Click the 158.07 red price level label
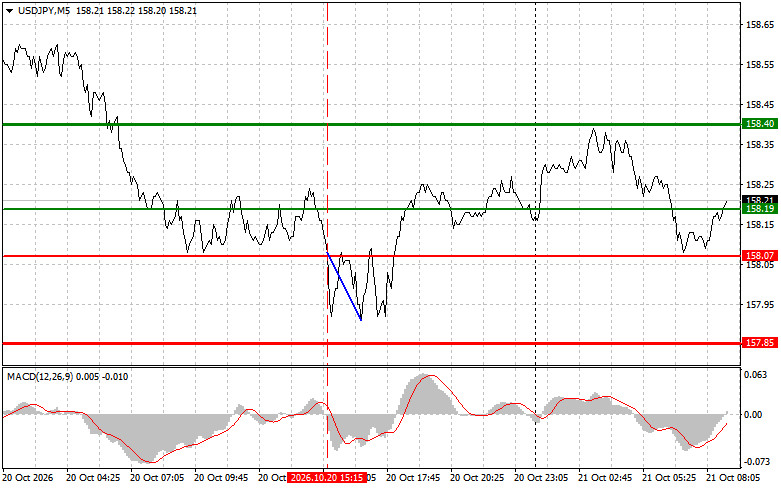781x489 pixels. 760,255
